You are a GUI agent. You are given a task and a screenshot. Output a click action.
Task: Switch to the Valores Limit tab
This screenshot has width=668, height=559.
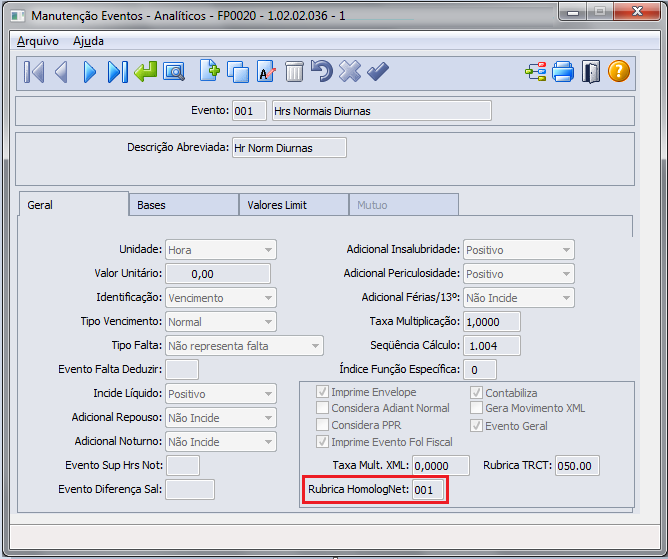[294, 205]
